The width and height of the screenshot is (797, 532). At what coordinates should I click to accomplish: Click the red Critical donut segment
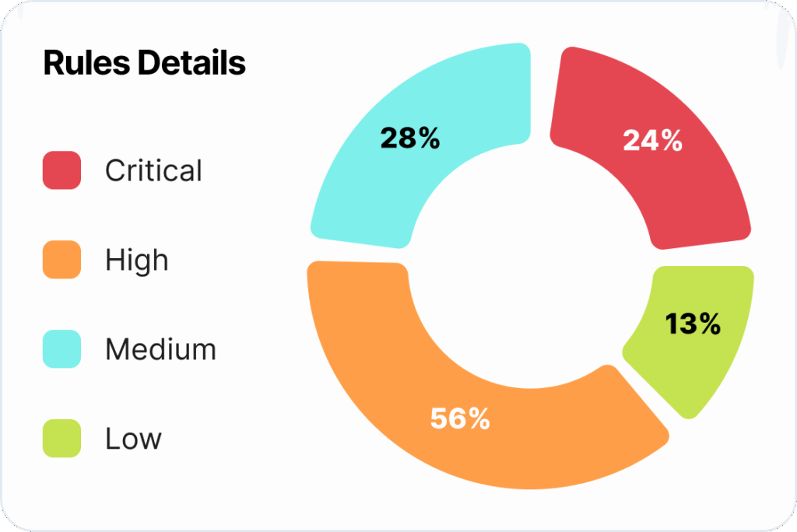pos(685,187)
